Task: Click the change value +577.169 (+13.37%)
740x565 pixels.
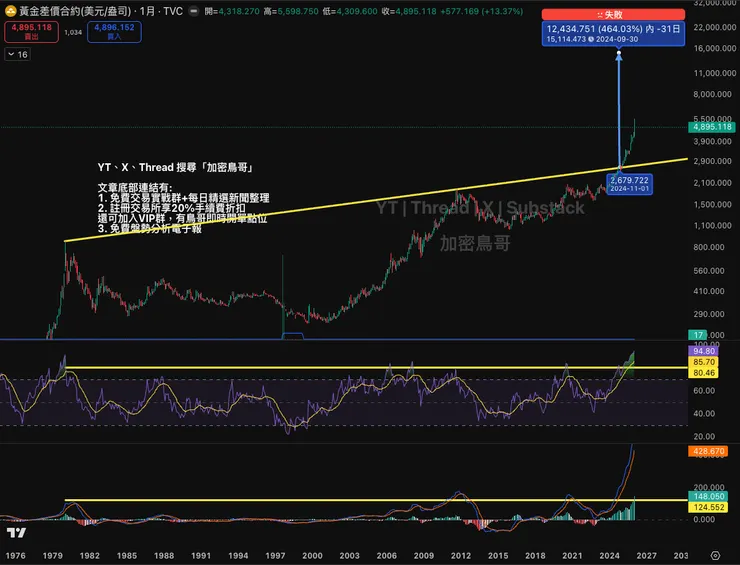Action: coord(481,11)
